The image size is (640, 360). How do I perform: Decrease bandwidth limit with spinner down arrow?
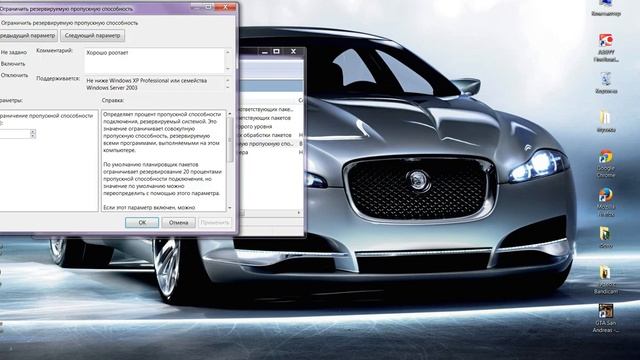33,136
